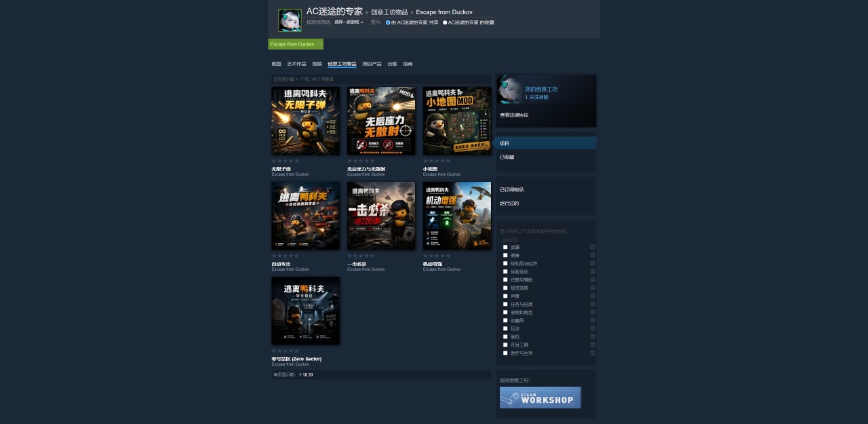
Task: Show 30 items per page
Action: [311, 374]
